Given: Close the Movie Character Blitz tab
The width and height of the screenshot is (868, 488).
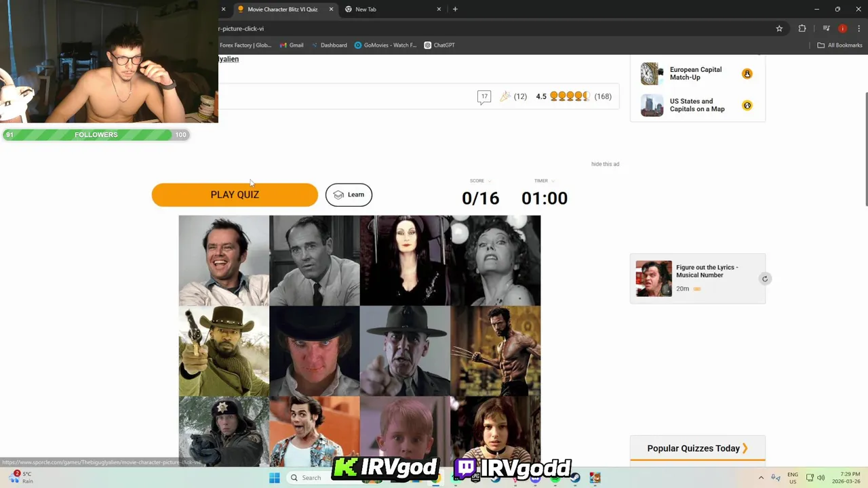Looking at the screenshot, I should [331, 9].
